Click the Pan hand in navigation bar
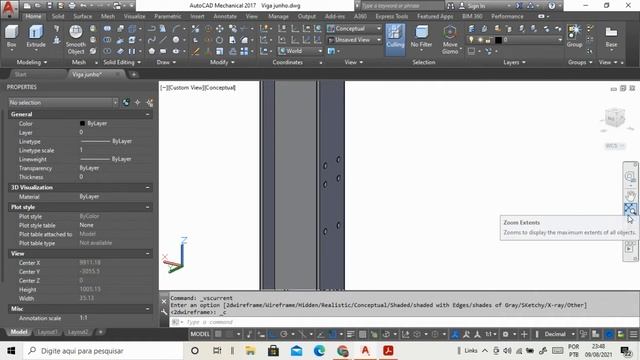This screenshot has width=640, height=360. click(x=630, y=195)
